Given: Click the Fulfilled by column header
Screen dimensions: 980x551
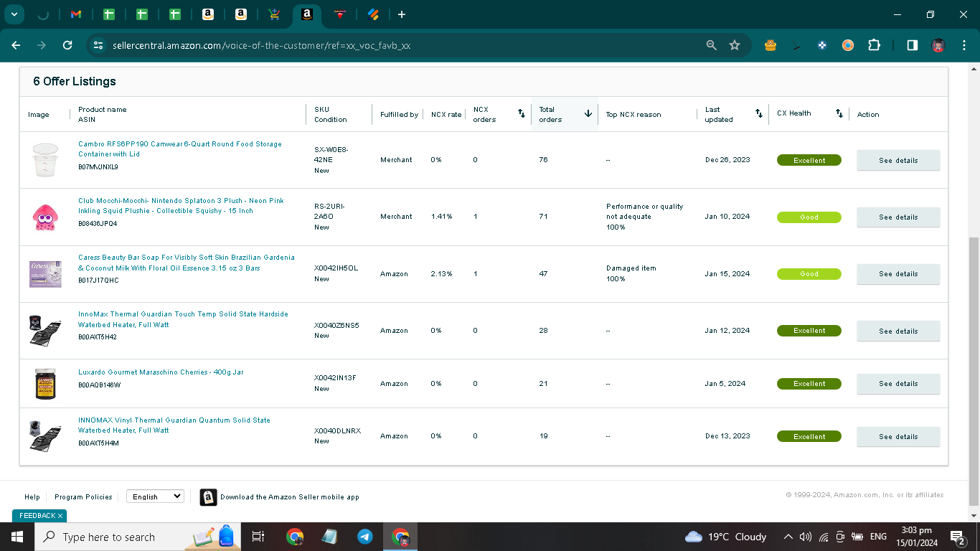Looking at the screenshot, I should pos(399,114).
